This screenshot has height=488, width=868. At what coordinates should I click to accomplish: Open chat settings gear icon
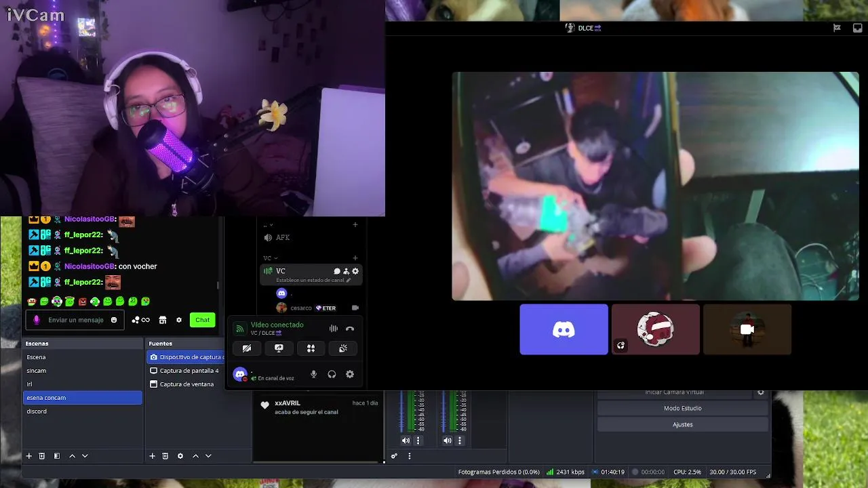coord(179,320)
